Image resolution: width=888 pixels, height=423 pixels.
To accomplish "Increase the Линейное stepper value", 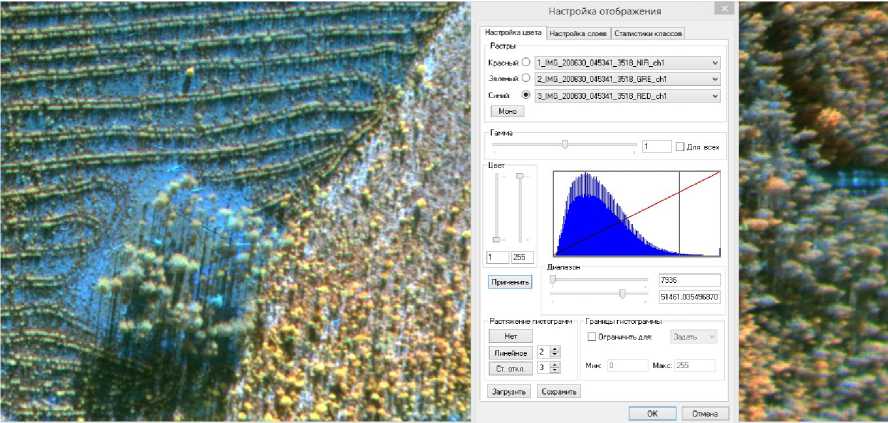I will coord(555,349).
